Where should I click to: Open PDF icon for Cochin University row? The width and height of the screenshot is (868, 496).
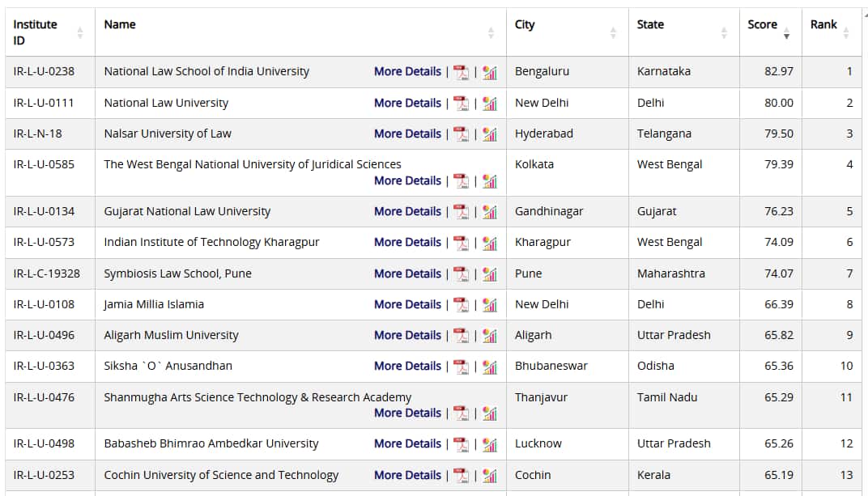click(461, 476)
